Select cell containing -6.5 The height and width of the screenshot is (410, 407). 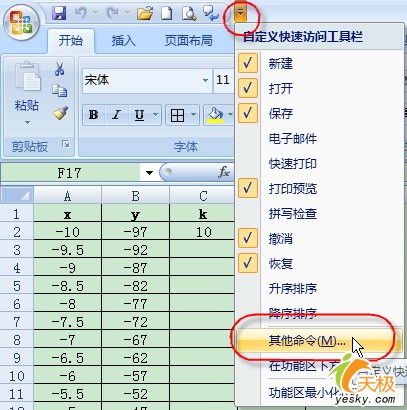coord(68,358)
